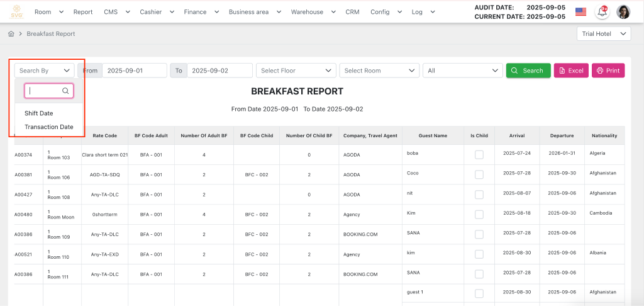Click the SVG logo icon
Image resolution: width=644 pixels, height=306 pixels.
(16, 12)
